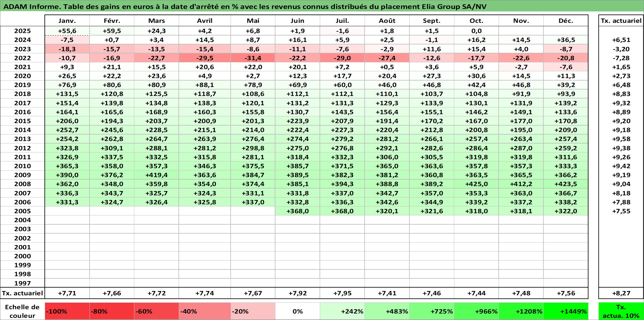Viewport: 644px width, 320px height.
Task: Click the 2009 row label
Action: point(23,175)
